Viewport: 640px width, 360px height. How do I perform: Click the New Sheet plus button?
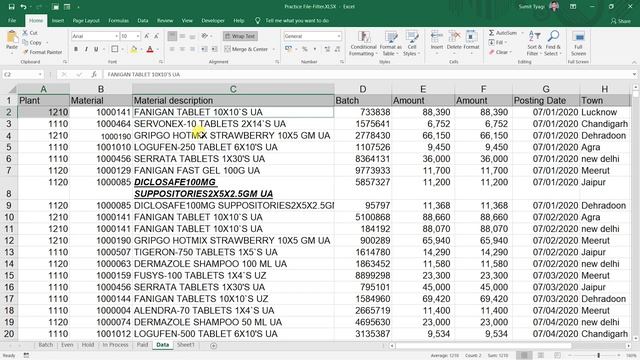click(213, 346)
